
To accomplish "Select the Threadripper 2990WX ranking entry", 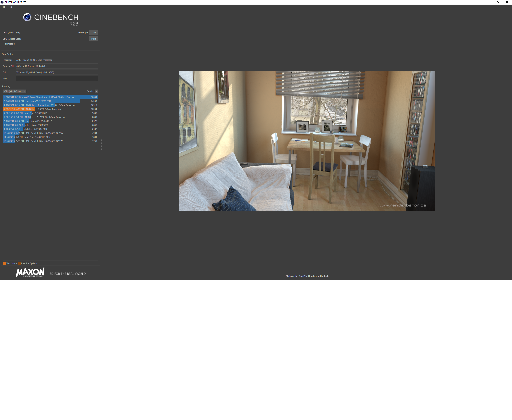I will click(x=50, y=97).
